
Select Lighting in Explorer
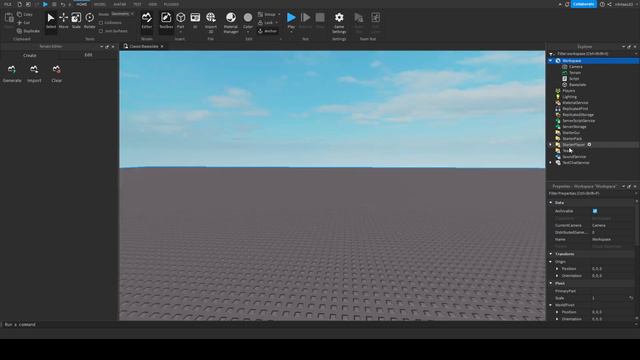tap(569, 97)
